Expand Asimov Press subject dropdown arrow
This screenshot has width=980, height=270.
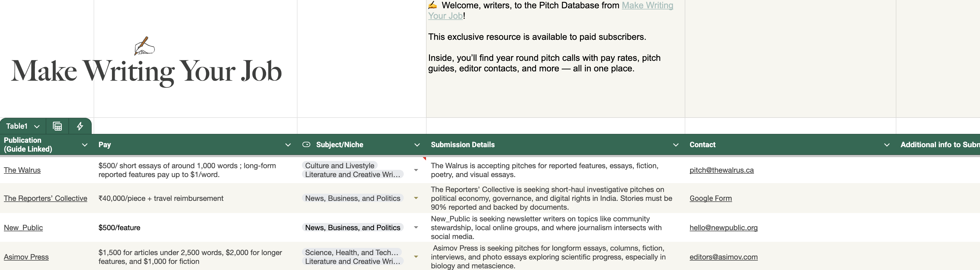[x=416, y=257]
